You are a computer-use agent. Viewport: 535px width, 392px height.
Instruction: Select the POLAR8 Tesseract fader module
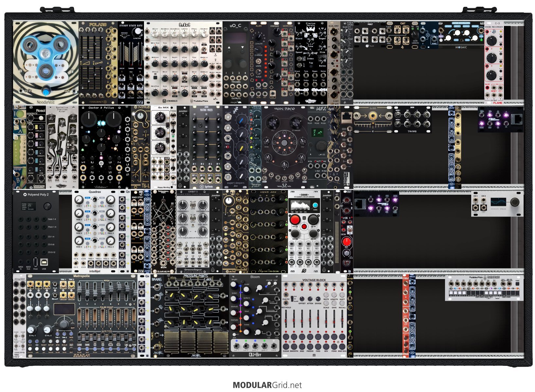98,63
